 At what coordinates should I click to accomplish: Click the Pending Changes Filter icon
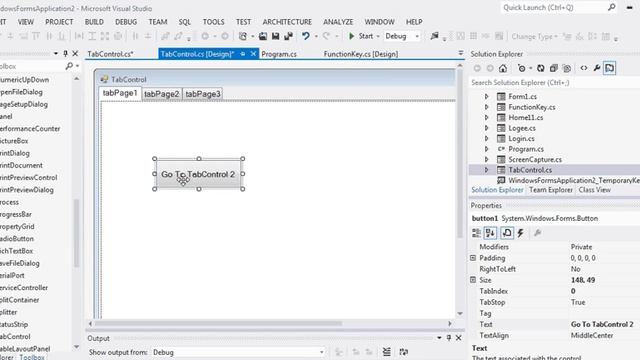[522, 68]
